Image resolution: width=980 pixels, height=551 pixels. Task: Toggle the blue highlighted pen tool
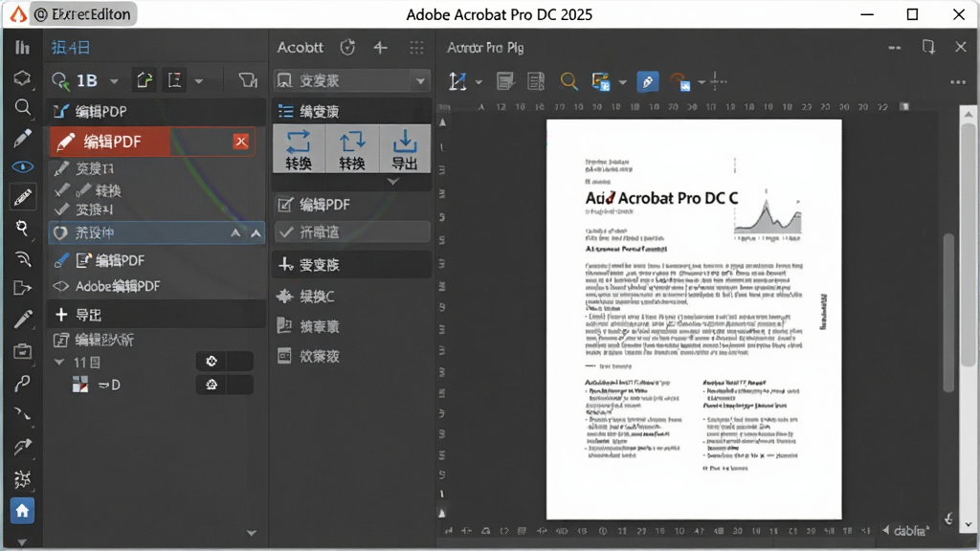[648, 81]
